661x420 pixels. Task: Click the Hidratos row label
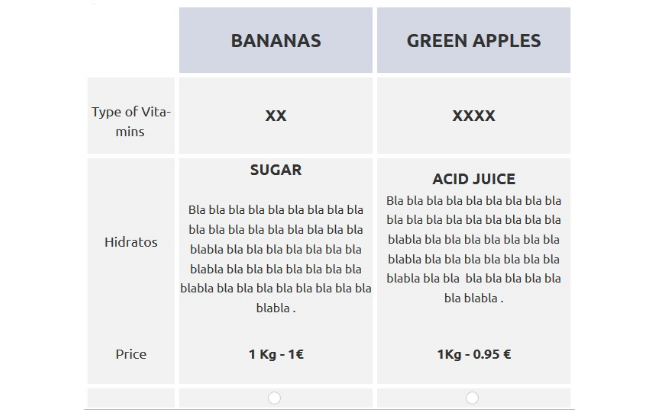[131, 242]
